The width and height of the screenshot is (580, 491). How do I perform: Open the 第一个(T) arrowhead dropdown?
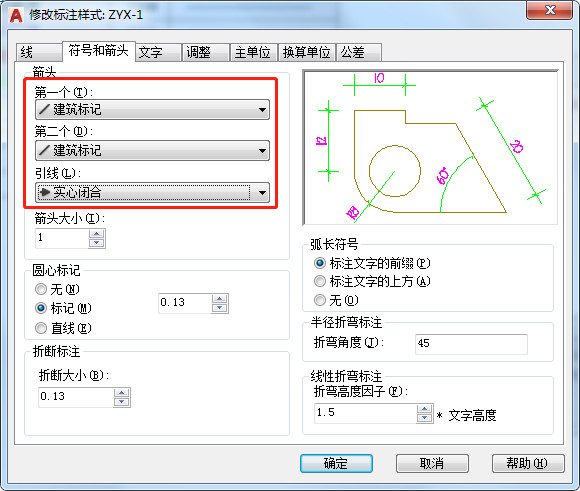[x=152, y=110]
